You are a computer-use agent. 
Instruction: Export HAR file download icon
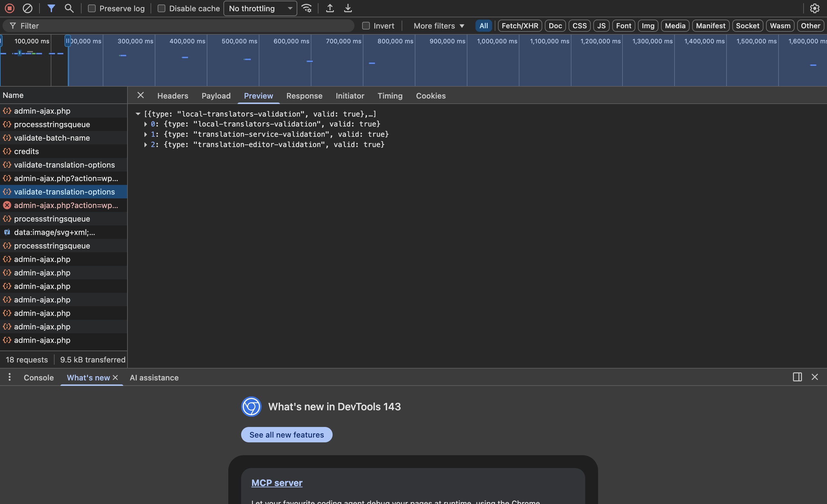click(348, 8)
